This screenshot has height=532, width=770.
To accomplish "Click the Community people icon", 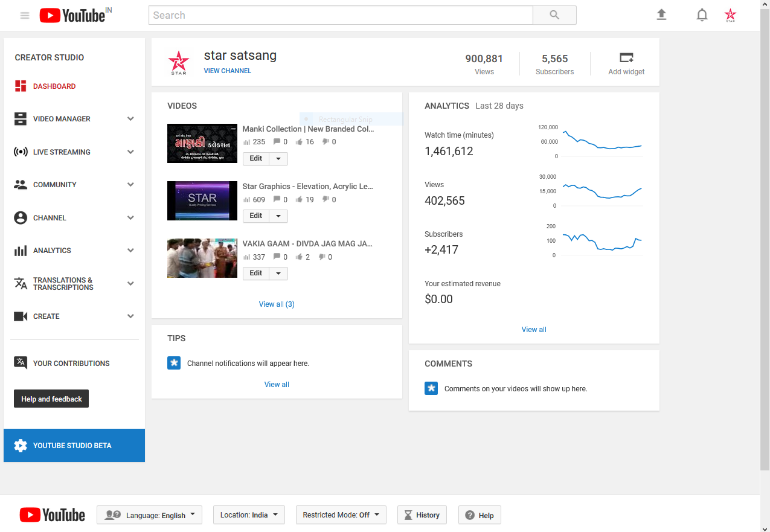I will [21, 185].
